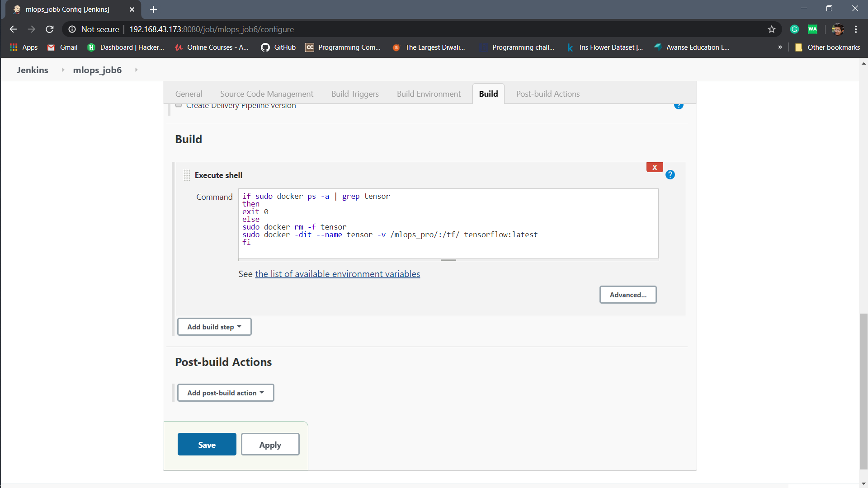The image size is (868, 488).
Task: Open the Add build step dropdown
Action: pyautogui.click(x=214, y=327)
